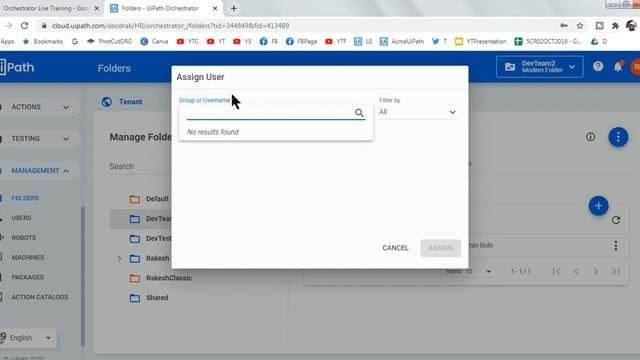Open Users in the sidebar
The image size is (640, 360).
(x=21, y=218)
